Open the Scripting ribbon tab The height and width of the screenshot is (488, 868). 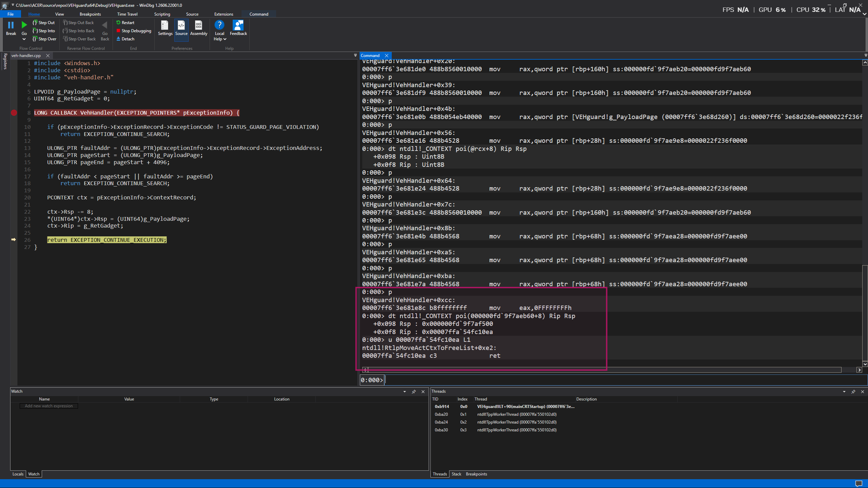[x=162, y=14]
